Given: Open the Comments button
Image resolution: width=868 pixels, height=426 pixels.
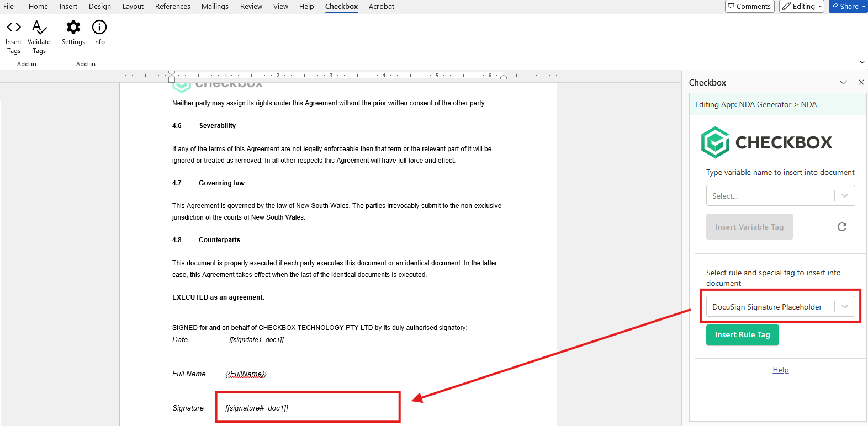Looking at the screenshot, I should 750,6.
